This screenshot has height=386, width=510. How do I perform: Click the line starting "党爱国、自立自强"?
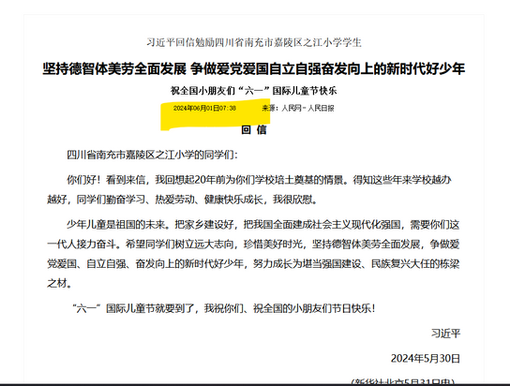[x=253, y=264]
